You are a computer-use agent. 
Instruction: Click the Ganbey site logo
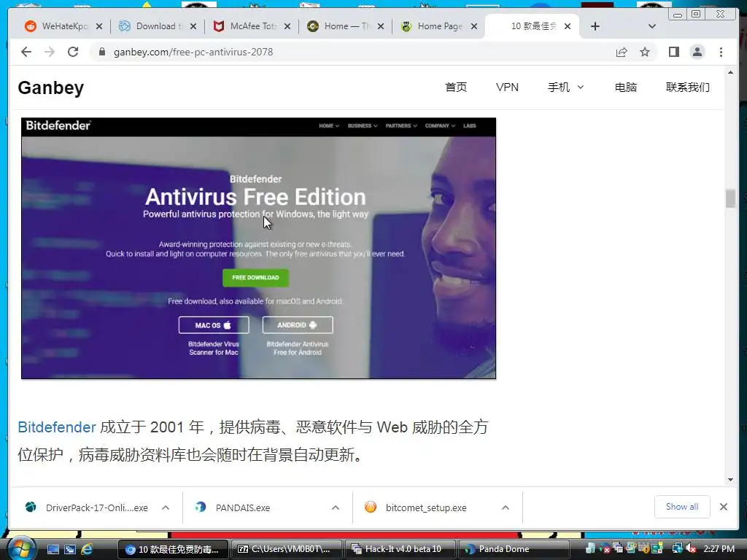[51, 87]
